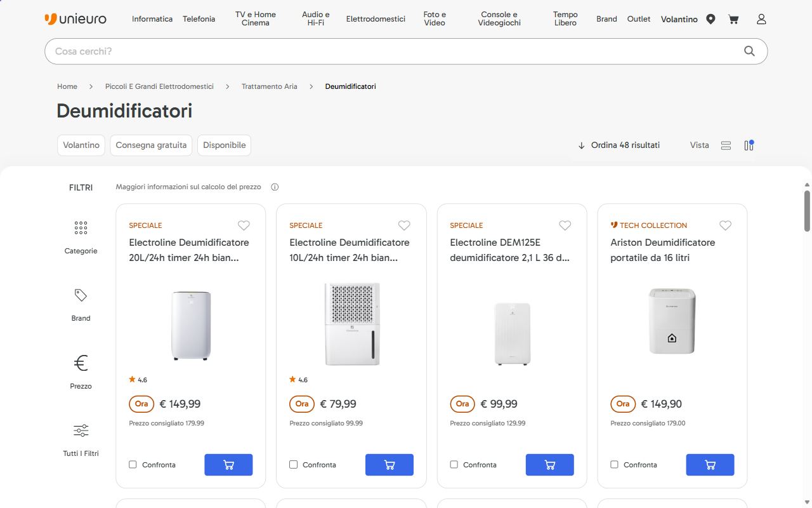The width and height of the screenshot is (812, 508).
Task: Open the Informatica menu
Action: tap(152, 19)
